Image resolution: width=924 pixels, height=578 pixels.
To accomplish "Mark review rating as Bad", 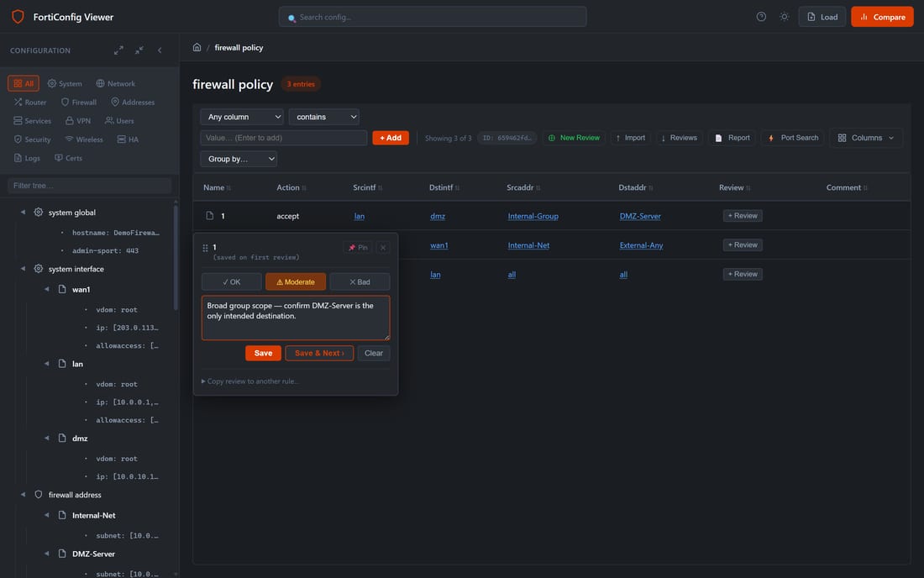I will 360,281.
